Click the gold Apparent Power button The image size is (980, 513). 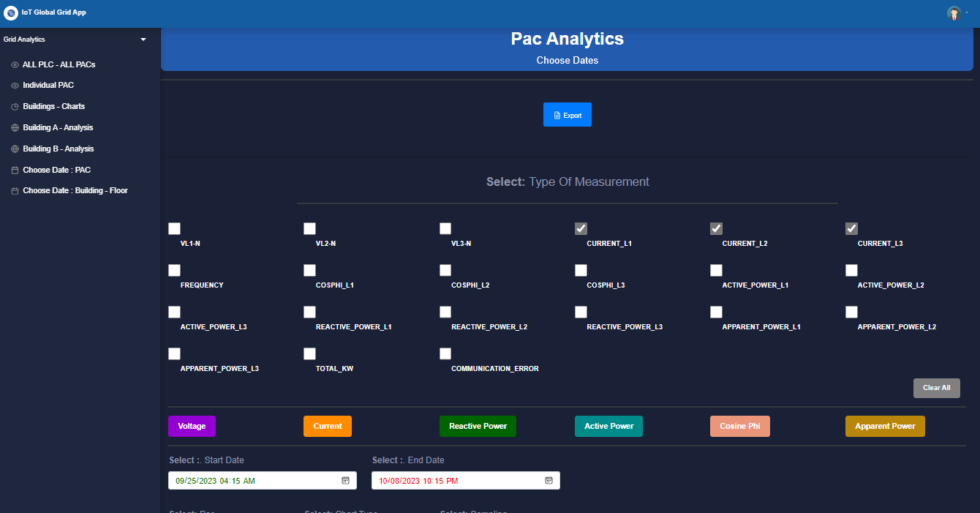(x=885, y=426)
